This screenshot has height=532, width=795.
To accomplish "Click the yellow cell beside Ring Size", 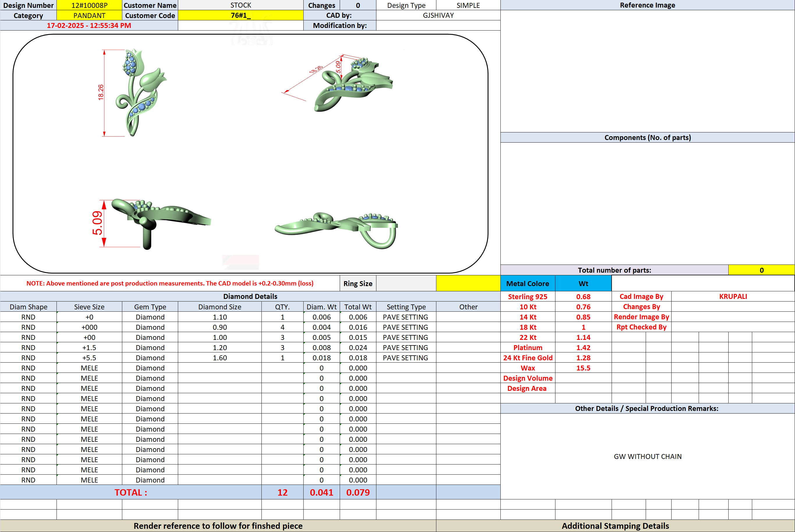I will [468, 283].
